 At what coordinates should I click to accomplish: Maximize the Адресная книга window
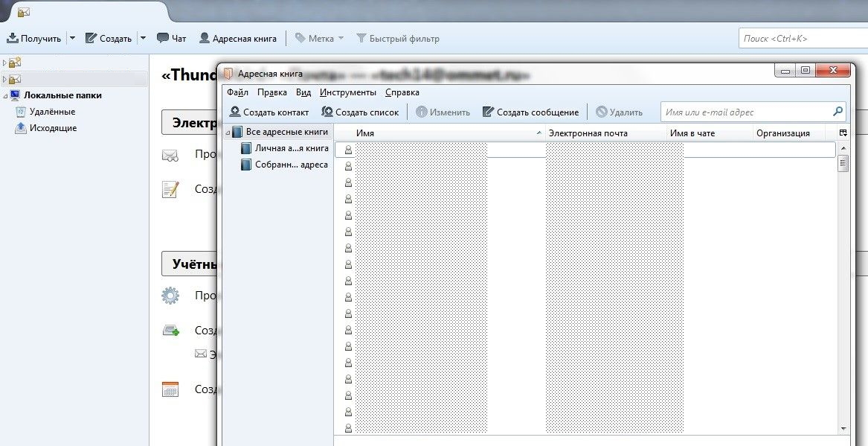(805, 71)
